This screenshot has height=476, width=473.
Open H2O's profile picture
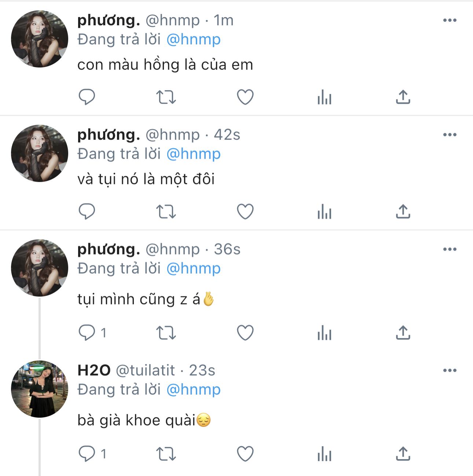[x=40, y=389]
